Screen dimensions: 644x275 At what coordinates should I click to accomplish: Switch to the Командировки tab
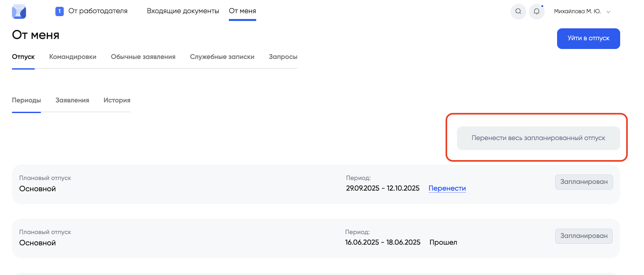coord(72,57)
